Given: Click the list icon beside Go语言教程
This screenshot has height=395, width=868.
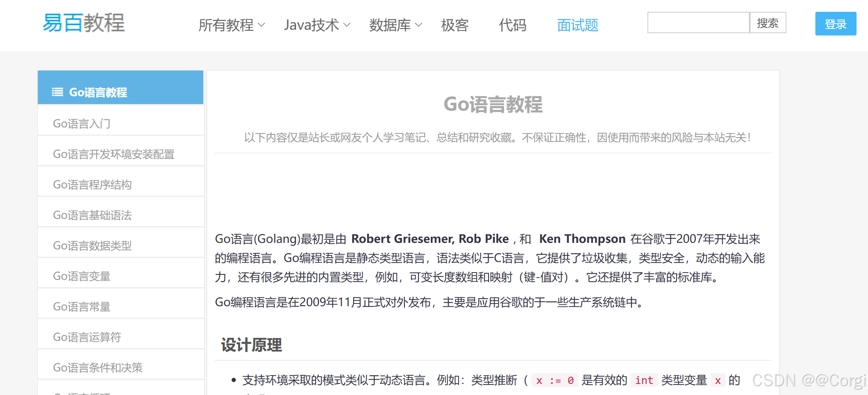Looking at the screenshot, I should click(56, 92).
